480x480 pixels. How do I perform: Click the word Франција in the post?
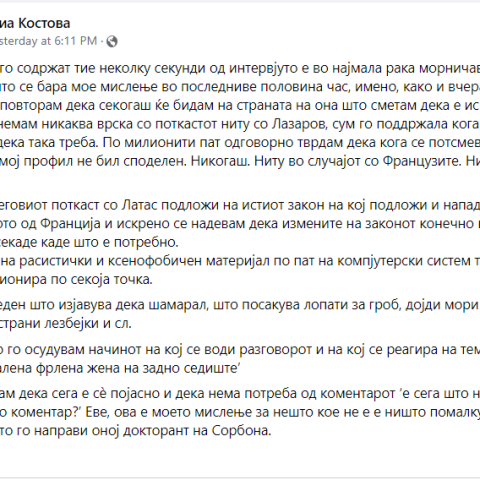[71, 223]
